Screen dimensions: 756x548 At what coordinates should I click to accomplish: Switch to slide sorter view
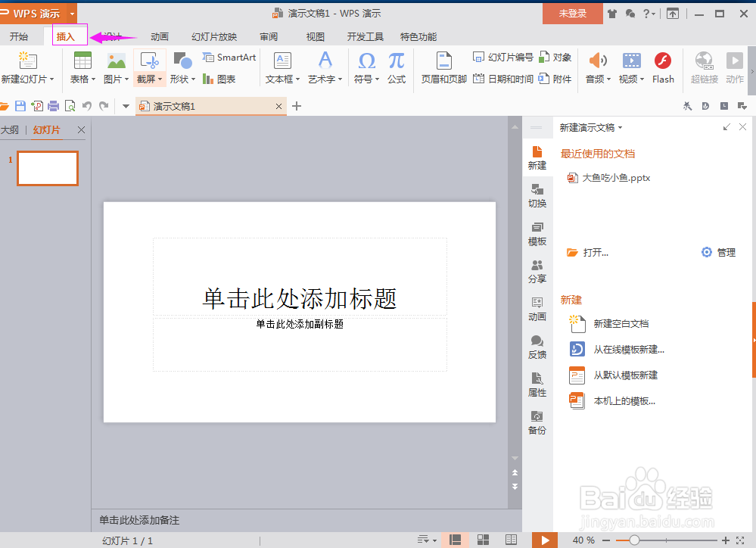(x=483, y=540)
